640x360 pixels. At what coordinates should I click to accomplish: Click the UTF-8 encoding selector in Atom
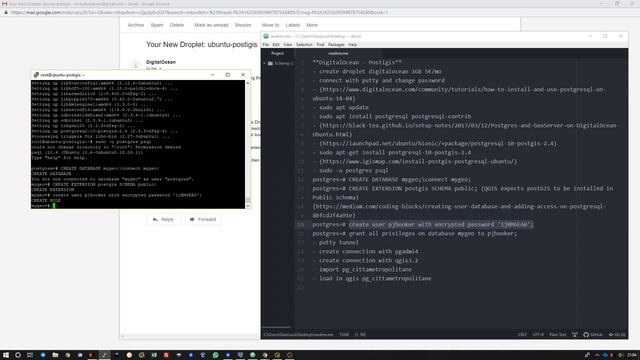pyautogui.click(x=538, y=335)
